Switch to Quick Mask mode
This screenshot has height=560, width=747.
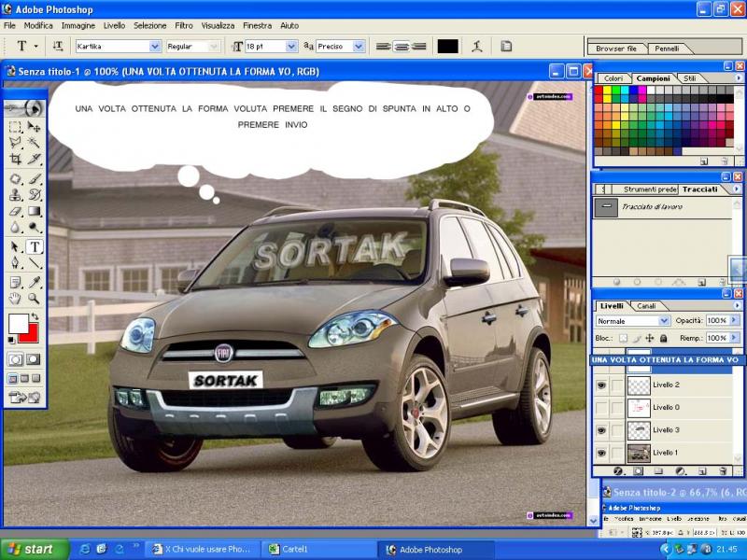point(33,359)
